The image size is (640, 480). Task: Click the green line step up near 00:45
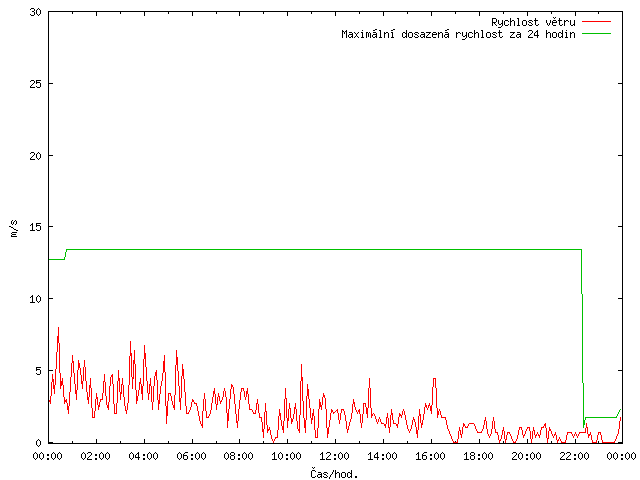[x=65, y=254]
